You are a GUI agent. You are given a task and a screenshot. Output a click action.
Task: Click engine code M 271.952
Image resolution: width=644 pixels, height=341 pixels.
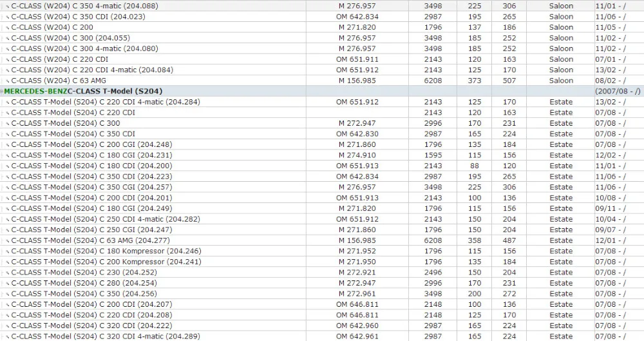[357, 251]
